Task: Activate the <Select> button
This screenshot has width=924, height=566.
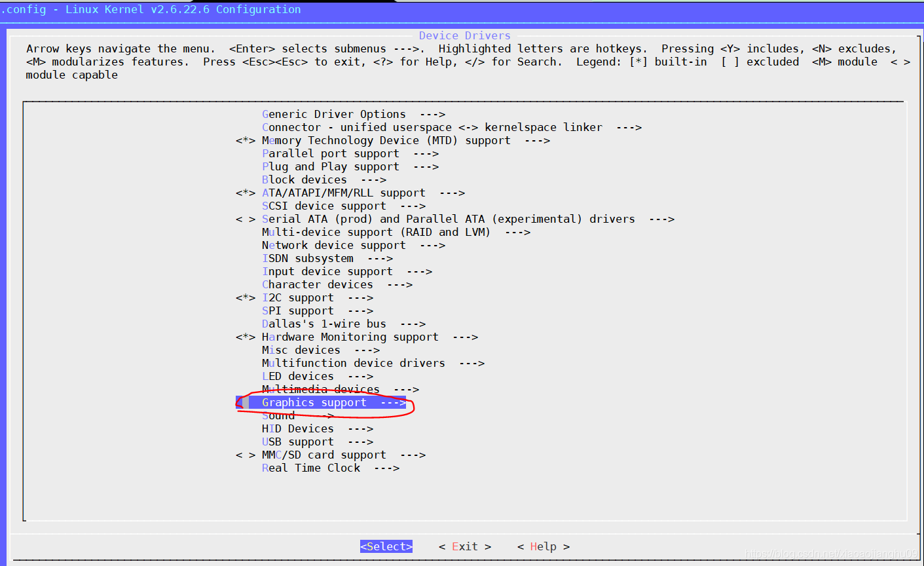Action: coord(386,546)
